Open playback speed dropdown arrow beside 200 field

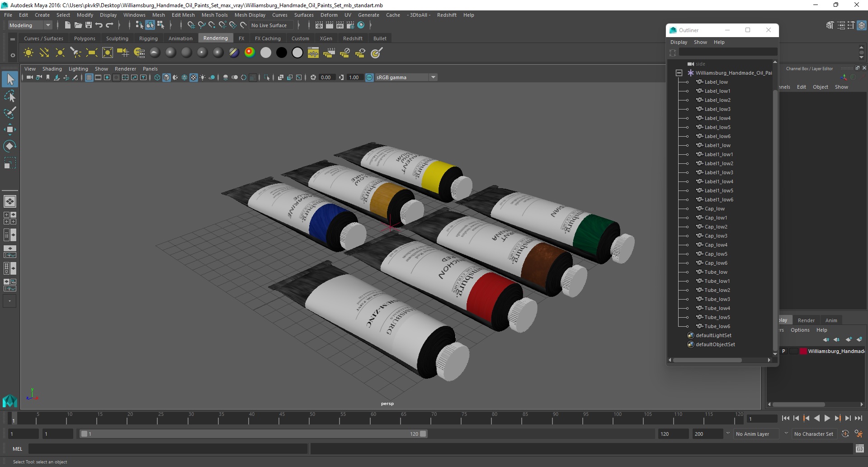click(x=728, y=434)
